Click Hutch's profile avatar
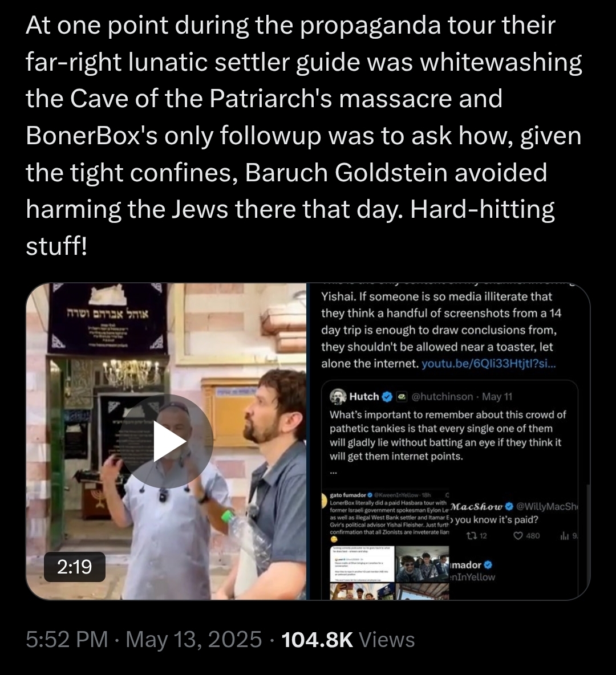This screenshot has height=675, width=616. click(x=338, y=396)
